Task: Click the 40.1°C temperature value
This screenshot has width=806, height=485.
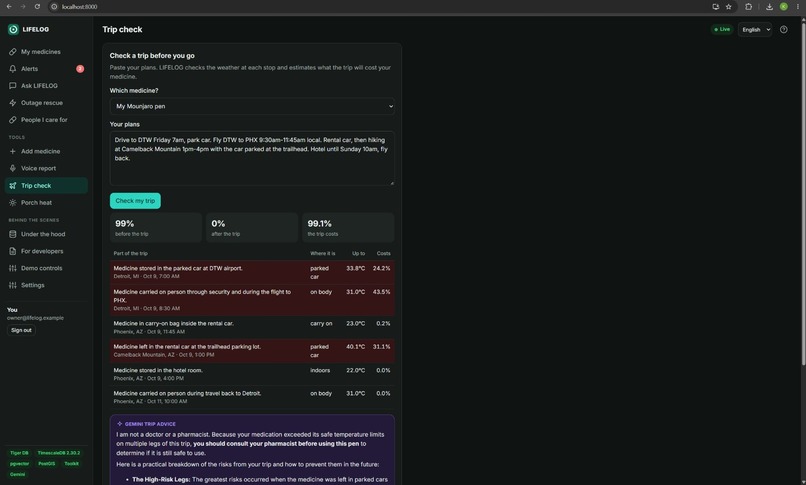Action: (355, 347)
